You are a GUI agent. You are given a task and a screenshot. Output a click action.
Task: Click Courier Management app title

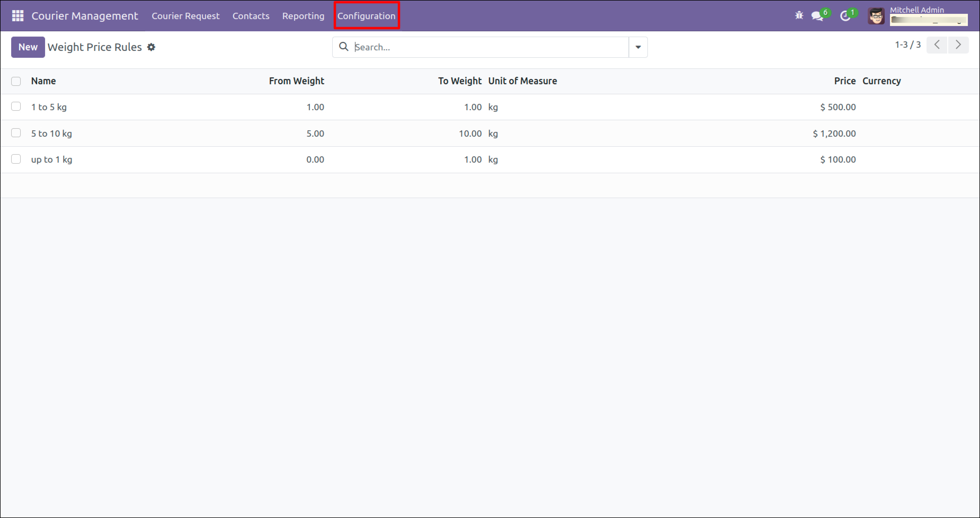85,16
